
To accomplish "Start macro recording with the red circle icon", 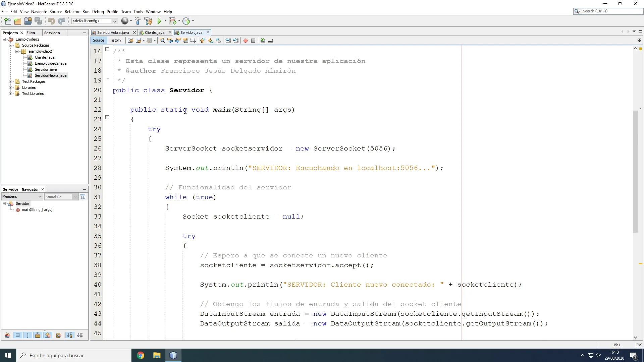I will 246,40.
